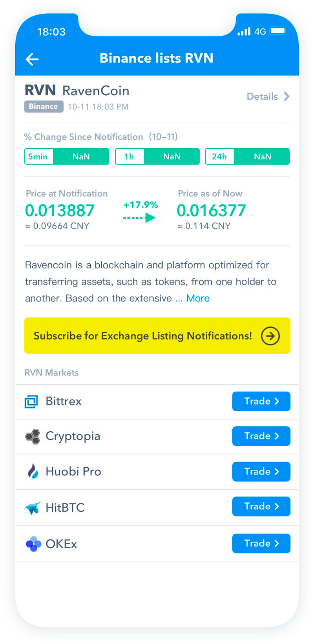Trade RVN on Huobi Pro

pos(261,471)
